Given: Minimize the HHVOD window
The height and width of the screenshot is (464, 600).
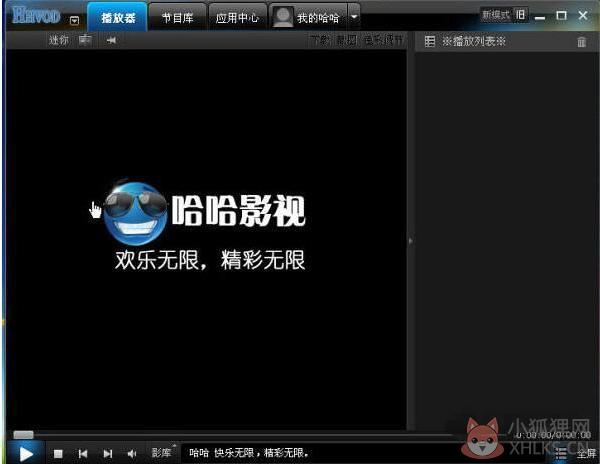Looking at the screenshot, I should 540,17.
